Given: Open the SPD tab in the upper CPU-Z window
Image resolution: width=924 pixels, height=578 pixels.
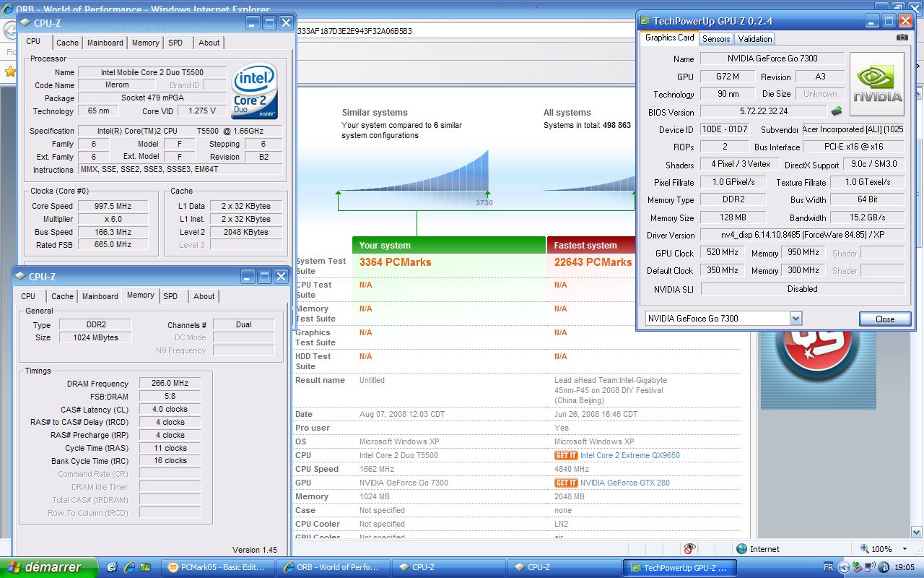Looking at the screenshot, I should 175,43.
